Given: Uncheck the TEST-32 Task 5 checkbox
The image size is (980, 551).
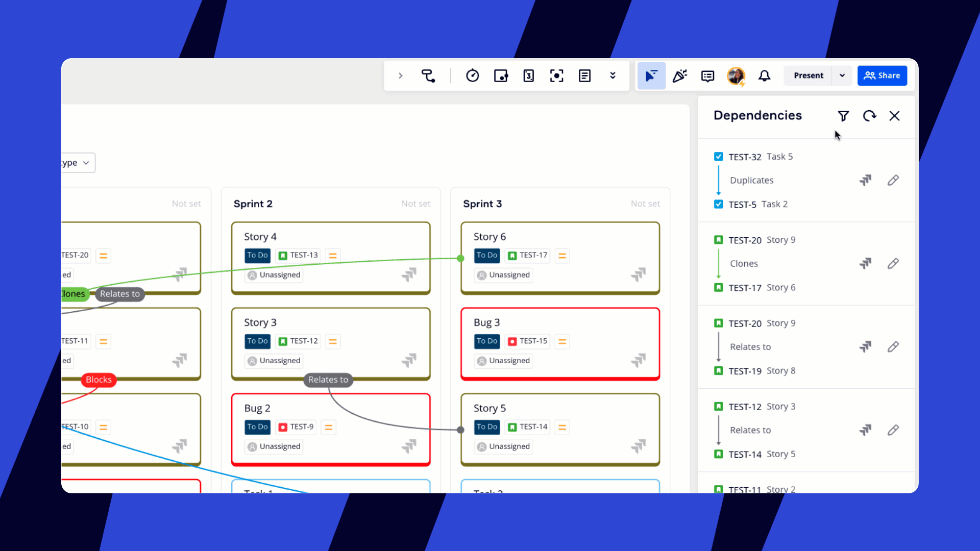Looking at the screenshot, I should coord(719,157).
